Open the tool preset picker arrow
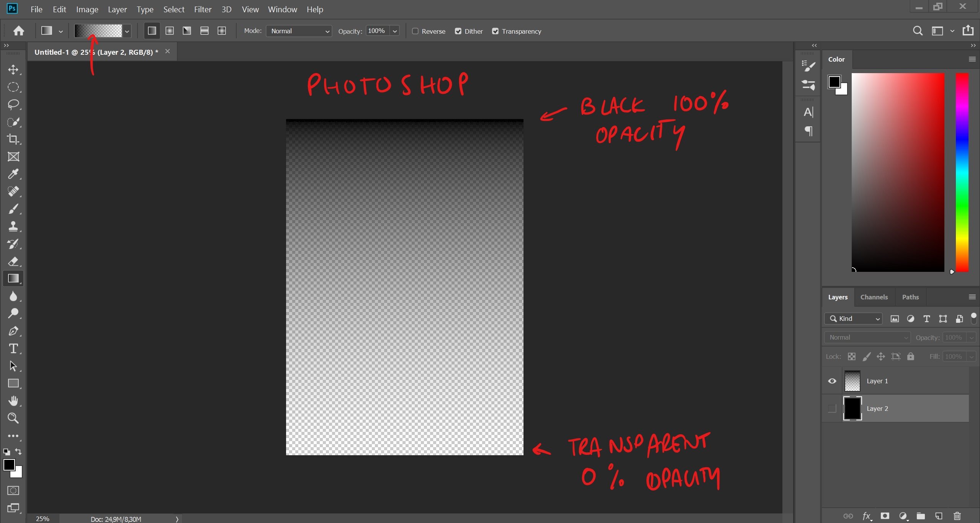This screenshot has height=523, width=980. (x=61, y=31)
